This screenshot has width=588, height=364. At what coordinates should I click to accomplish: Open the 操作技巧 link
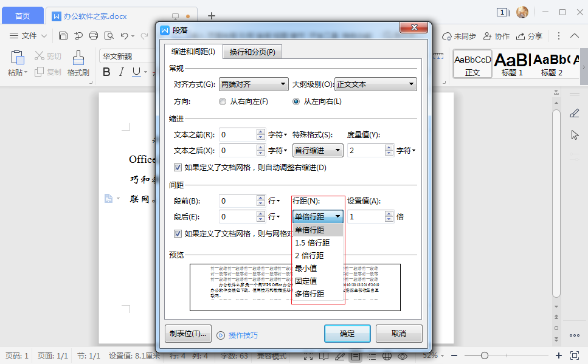click(243, 335)
